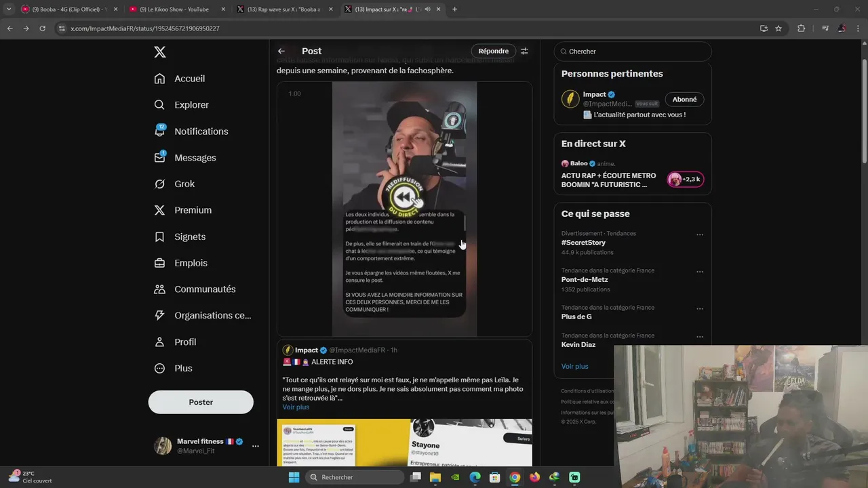The width and height of the screenshot is (868, 488).
Task: Open File Explorer from taskbar
Action: pyautogui.click(x=435, y=477)
